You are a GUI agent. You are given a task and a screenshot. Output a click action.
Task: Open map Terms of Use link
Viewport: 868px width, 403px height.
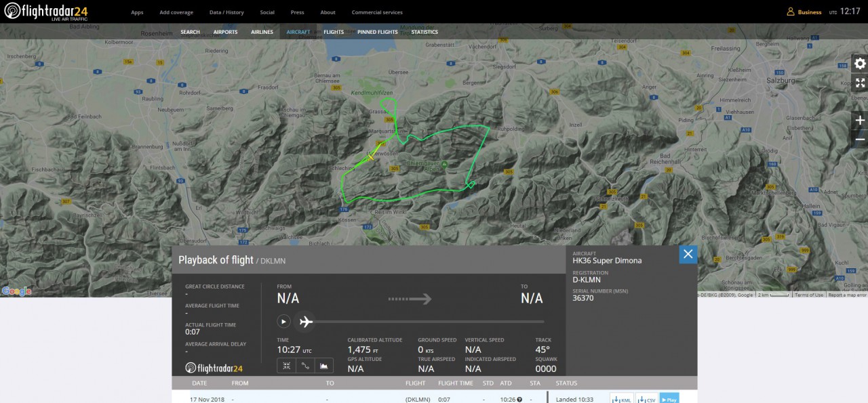[x=809, y=295]
